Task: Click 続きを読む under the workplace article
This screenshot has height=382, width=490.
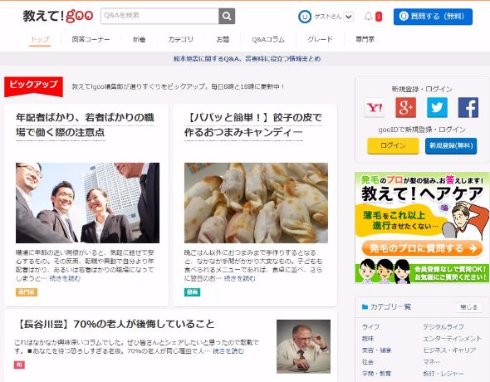Action: (x=65, y=278)
